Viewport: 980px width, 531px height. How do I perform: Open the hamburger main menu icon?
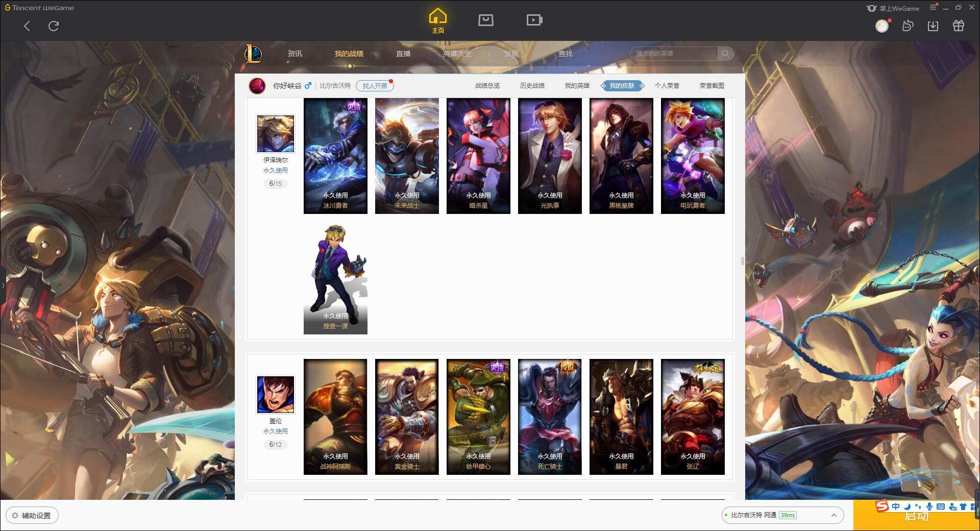point(933,7)
